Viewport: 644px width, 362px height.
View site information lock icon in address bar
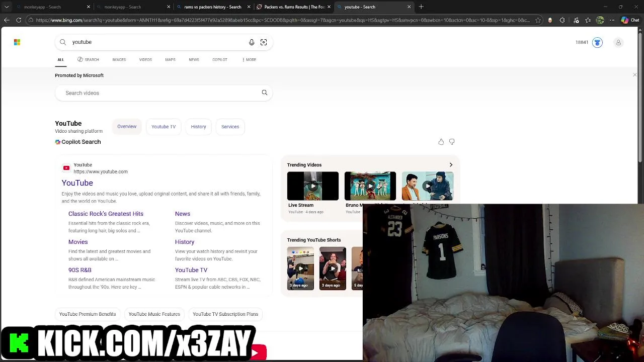31,20
